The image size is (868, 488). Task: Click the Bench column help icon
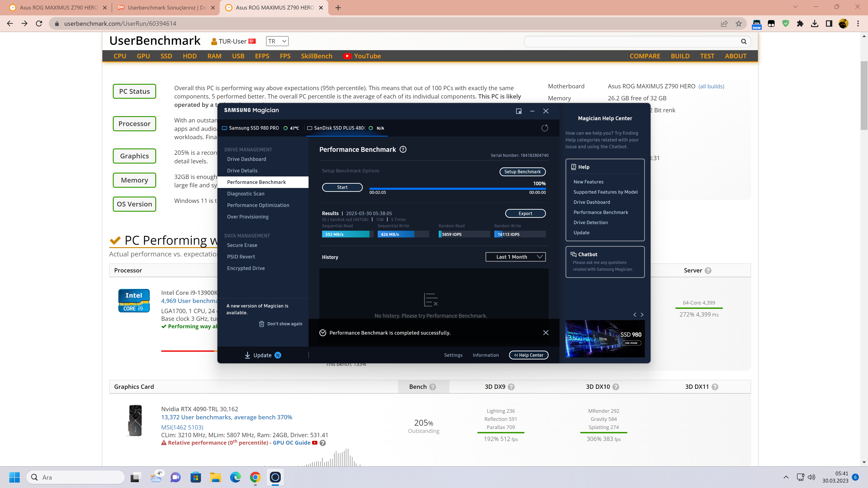tap(433, 387)
